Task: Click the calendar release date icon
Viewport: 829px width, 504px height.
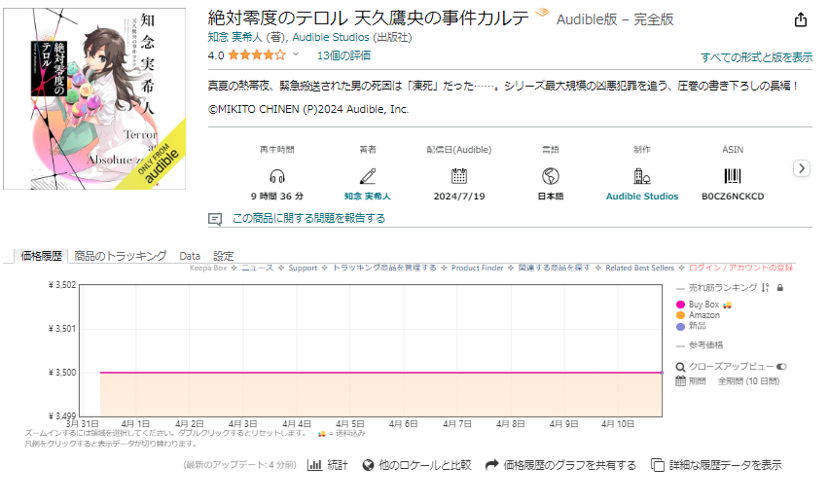Action: pos(459,175)
